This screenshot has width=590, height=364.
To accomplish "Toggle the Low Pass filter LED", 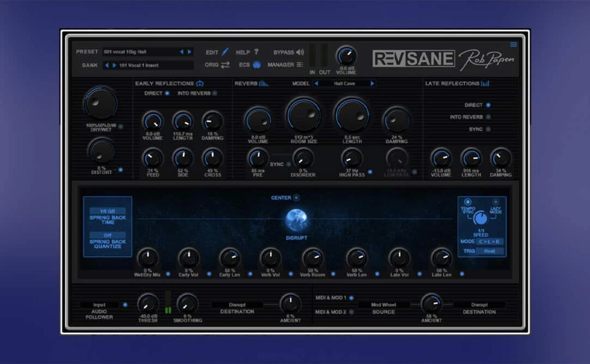I will (x=414, y=172).
